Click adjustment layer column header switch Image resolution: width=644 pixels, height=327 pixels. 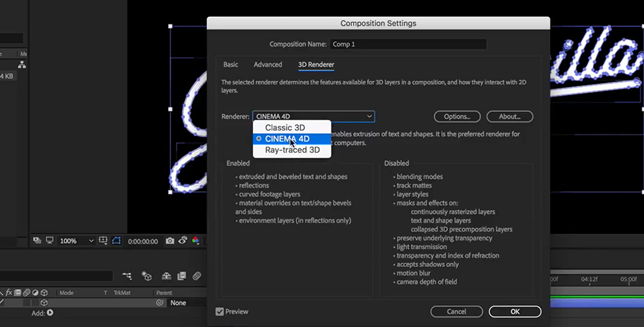tap(35, 292)
